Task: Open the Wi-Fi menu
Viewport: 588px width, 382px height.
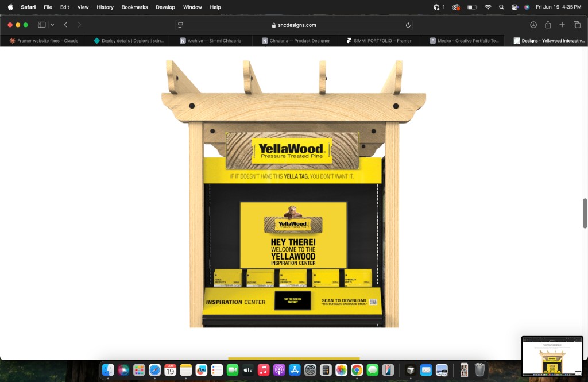Action: tap(488, 7)
